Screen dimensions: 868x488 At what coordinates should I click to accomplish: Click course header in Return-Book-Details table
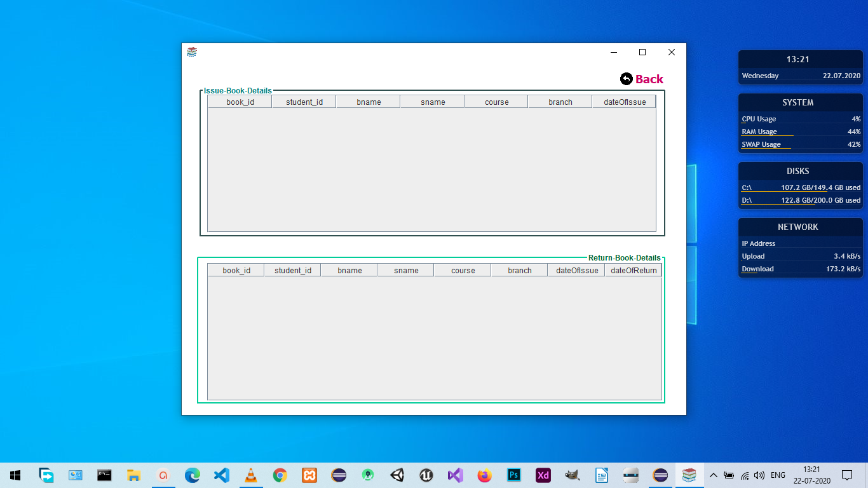tap(463, 270)
